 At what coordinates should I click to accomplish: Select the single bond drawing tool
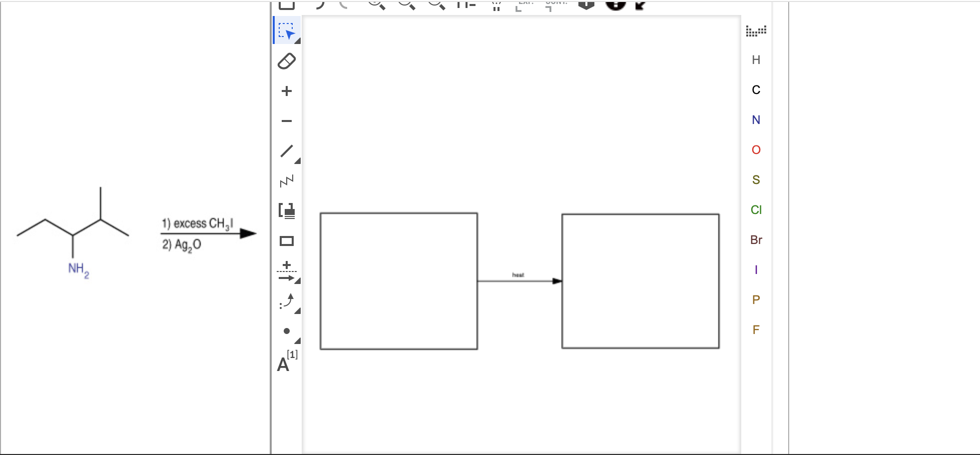286,151
